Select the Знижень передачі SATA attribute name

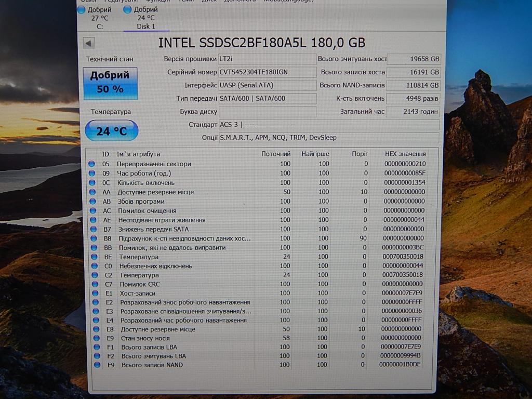coord(153,229)
